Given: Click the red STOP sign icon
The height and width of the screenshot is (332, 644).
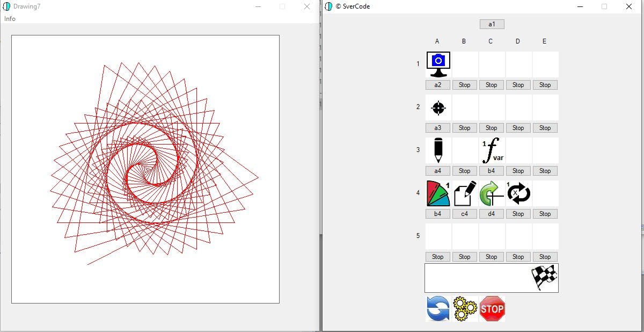Looking at the screenshot, I should 492,309.
